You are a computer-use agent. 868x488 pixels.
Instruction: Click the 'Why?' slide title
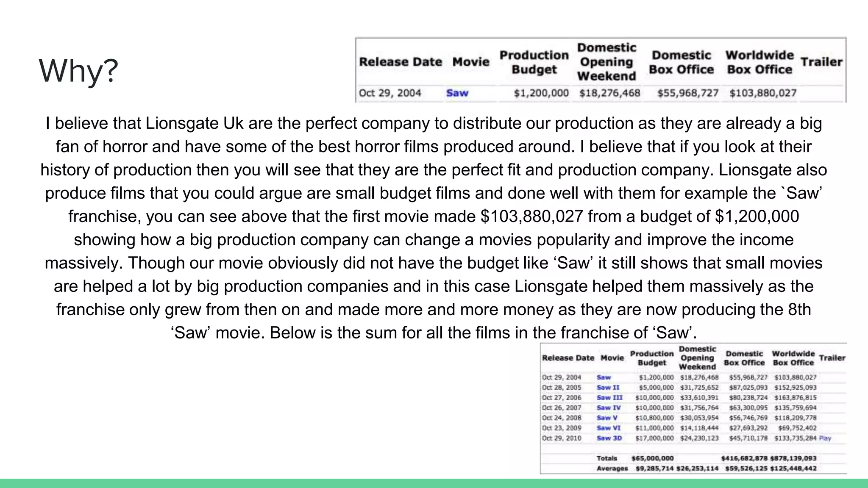[x=78, y=71]
